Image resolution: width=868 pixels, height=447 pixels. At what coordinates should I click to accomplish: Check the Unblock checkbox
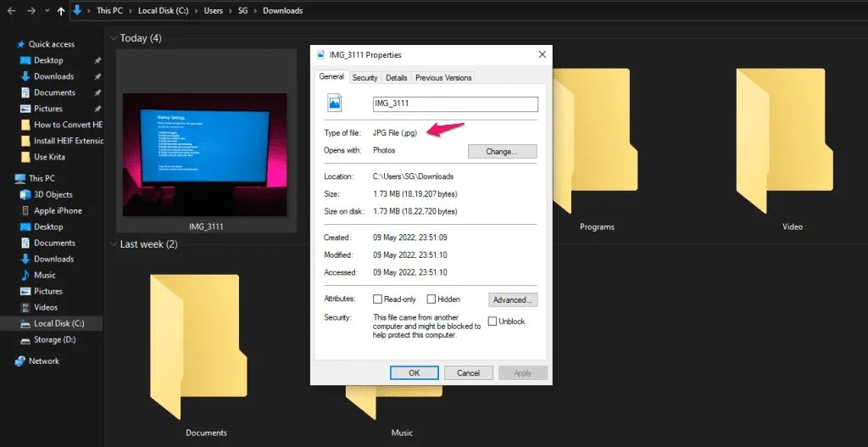click(x=492, y=321)
